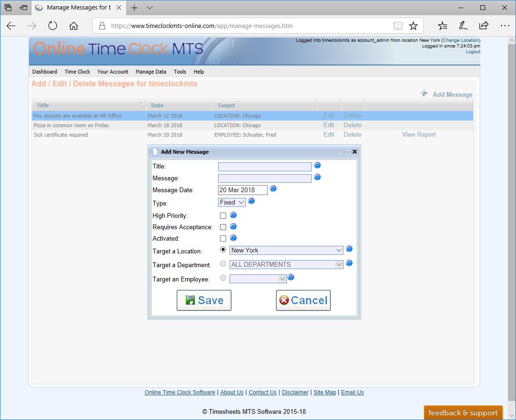Click help icon for Activated option
Screen dimensions: 516x420
pos(233,238)
